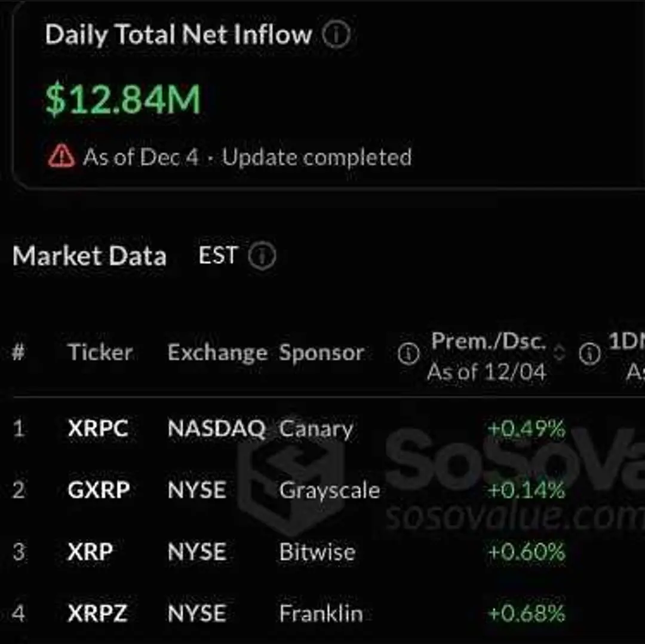Click the Sponsor column header
This screenshot has height=644, width=645.
point(322,353)
